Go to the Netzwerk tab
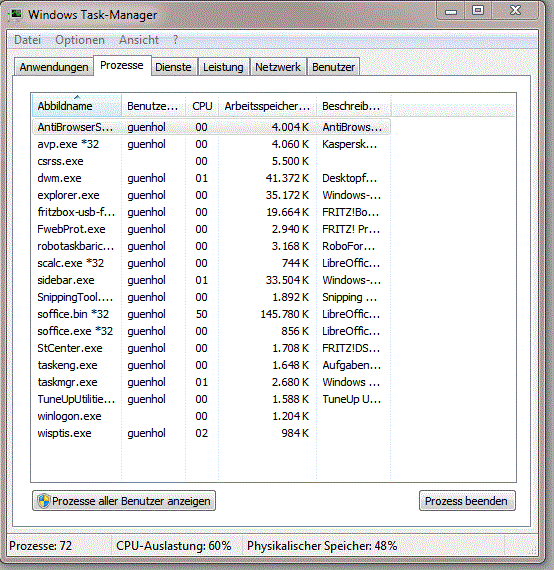554x570 pixels. pyautogui.click(x=278, y=67)
